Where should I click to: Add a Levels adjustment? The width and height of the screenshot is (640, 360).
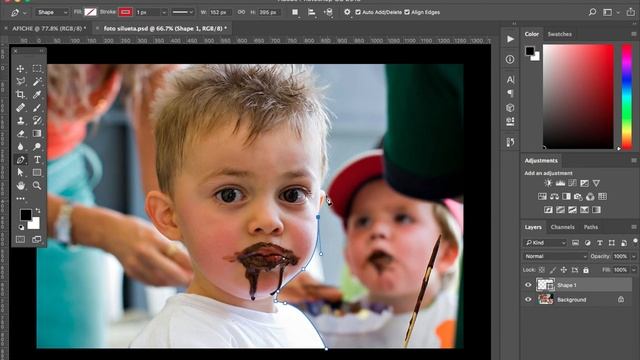[x=560, y=183]
